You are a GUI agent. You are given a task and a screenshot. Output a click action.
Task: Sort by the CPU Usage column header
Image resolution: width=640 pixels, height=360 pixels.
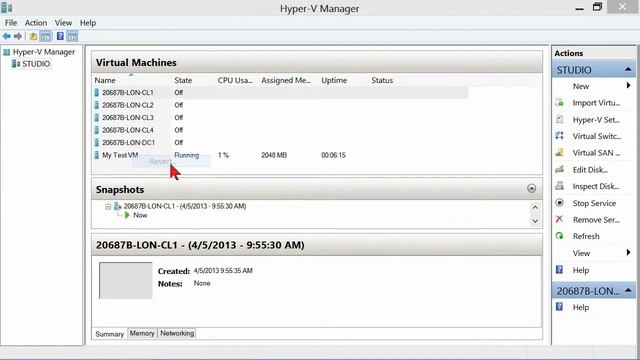click(235, 80)
